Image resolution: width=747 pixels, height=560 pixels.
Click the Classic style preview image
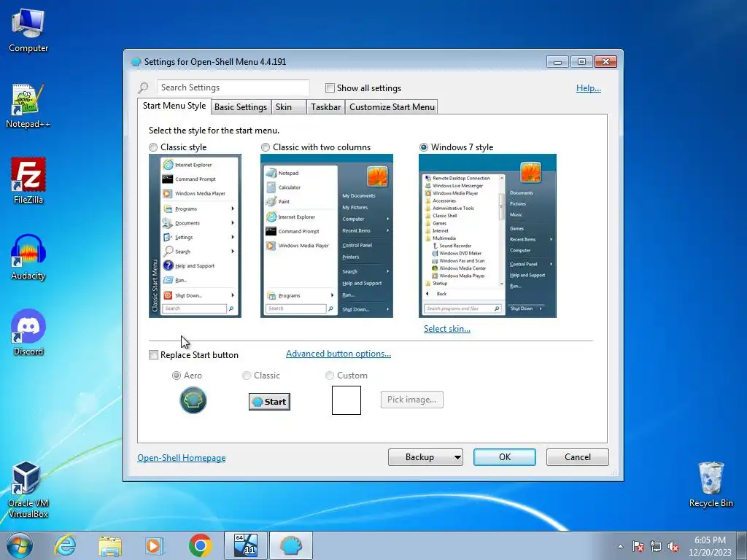[195, 236]
